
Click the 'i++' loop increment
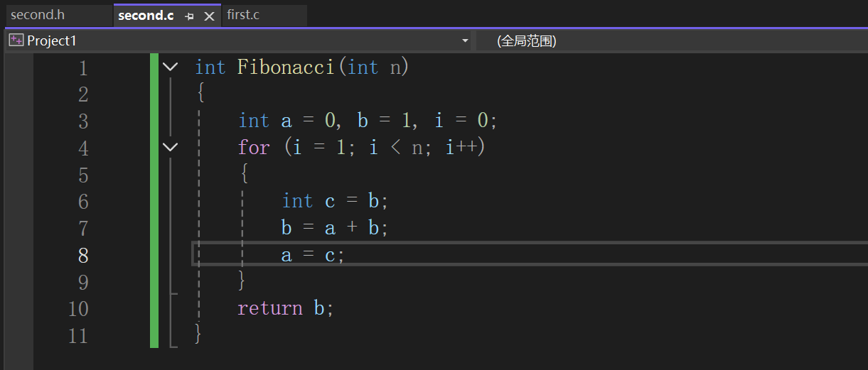[461, 148]
